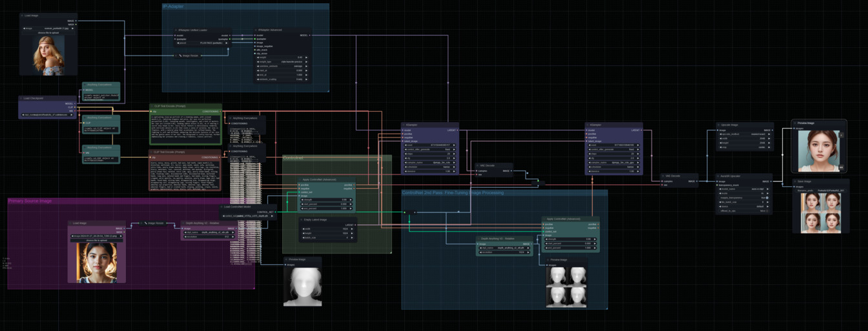Viewport: 868px width, 331px height.
Task: Toggle reapply_transparency in the AuraSR Upscaler node
Action: click(743, 198)
